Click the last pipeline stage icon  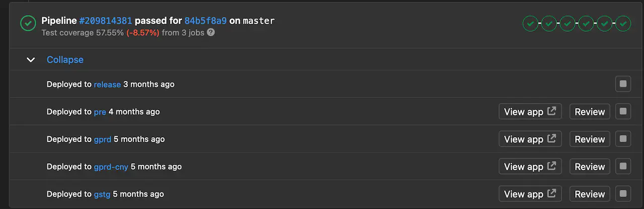[623, 23]
